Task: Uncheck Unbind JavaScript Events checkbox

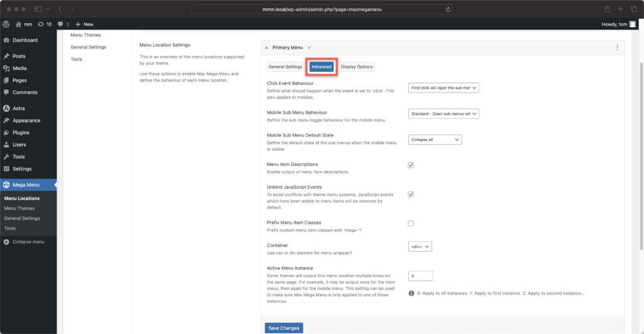Action: 411,194
